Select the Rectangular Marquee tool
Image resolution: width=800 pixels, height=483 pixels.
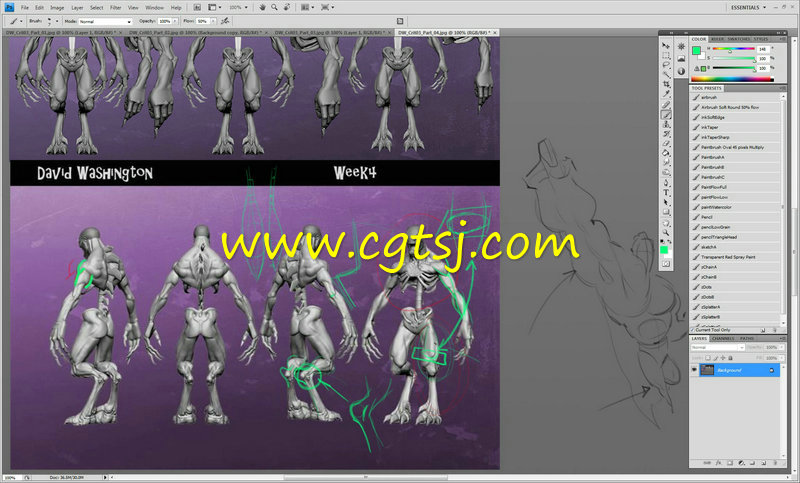pos(666,56)
